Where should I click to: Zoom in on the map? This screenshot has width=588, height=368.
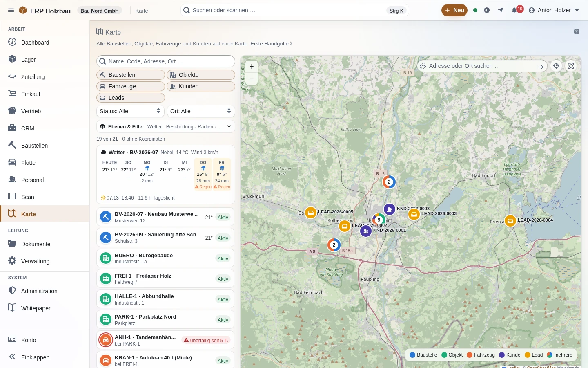coord(252,67)
